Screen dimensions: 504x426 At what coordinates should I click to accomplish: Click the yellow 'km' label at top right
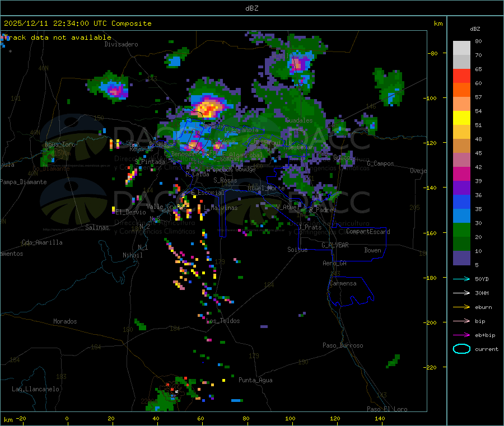[438, 24]
